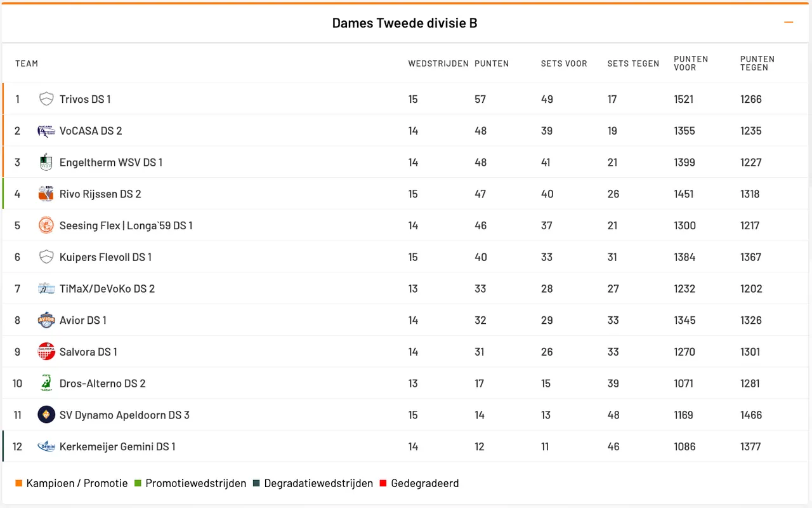This screenshot has height=508, width=812.
Task: Click the orange Kampioen / Promotie legend swatch
Action: [x=19, y=484]
